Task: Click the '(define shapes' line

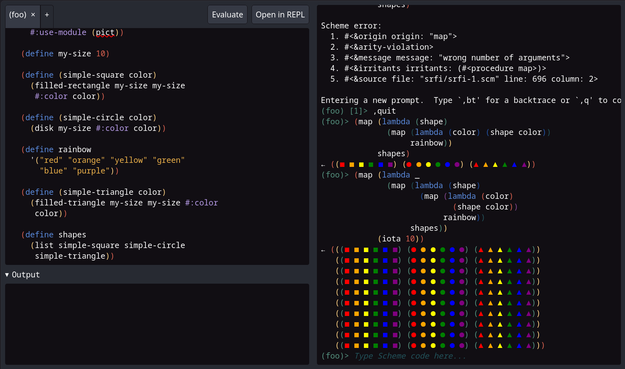Action: click(x=54, y=235)
